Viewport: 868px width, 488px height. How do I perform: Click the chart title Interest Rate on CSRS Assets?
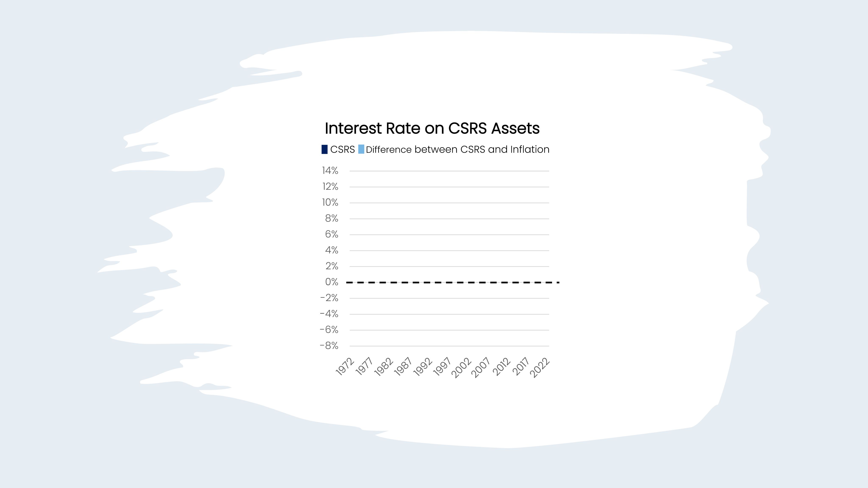click(432, 128)
